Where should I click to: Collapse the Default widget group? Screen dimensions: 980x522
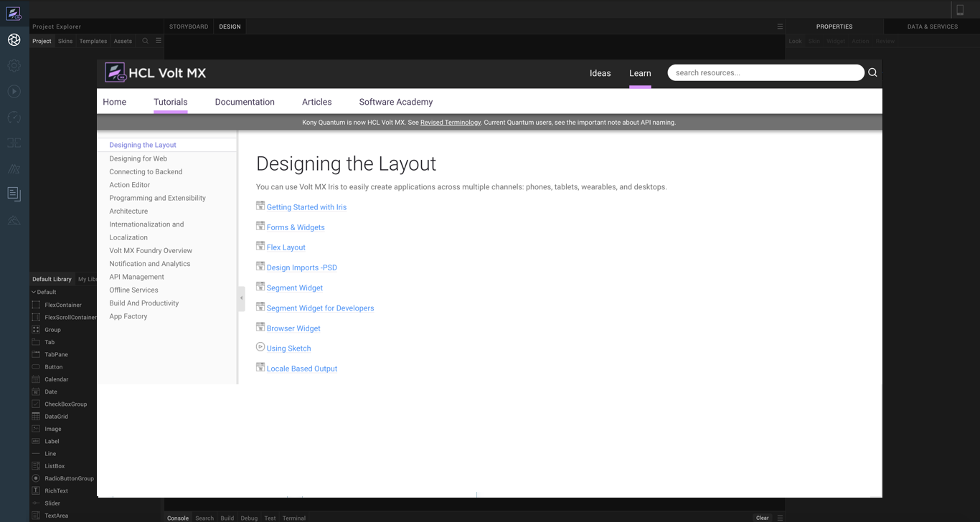(33, 292)
